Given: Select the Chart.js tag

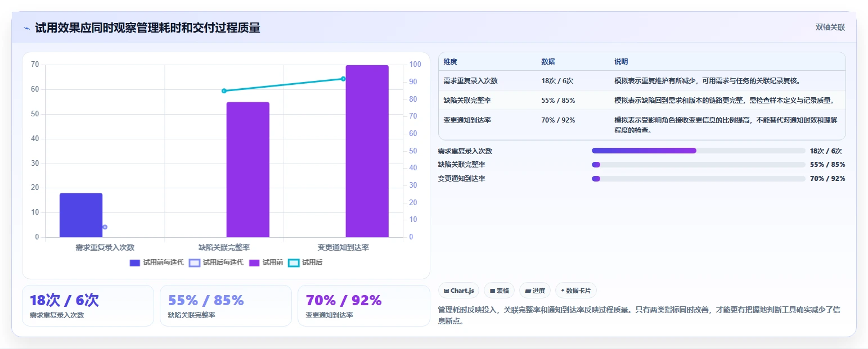Looking at the screenshot, I should 459,291.
